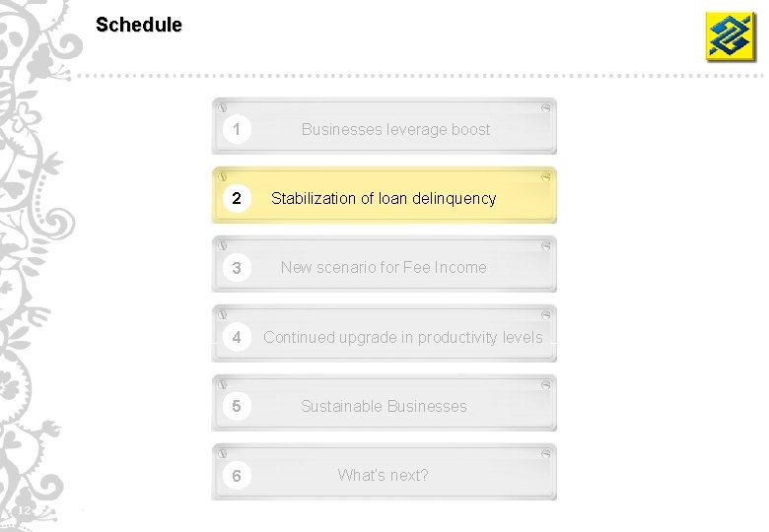This screenshot has height=532, width=769.
Task: Click the screw icon top-right of item 5 panel
Action: pos(545,383)
